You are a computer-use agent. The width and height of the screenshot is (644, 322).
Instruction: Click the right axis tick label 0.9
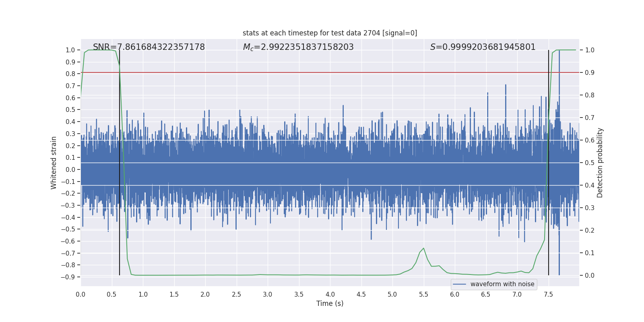click(589, 73)
